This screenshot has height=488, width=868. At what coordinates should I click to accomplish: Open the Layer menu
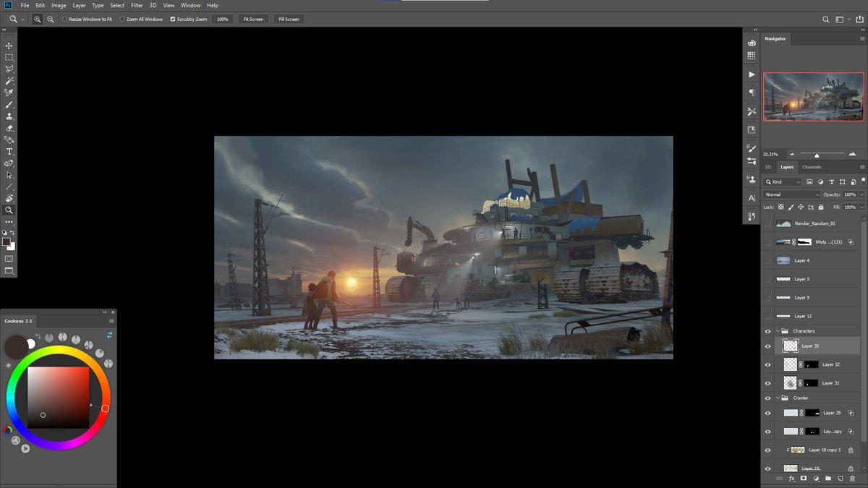79,5
